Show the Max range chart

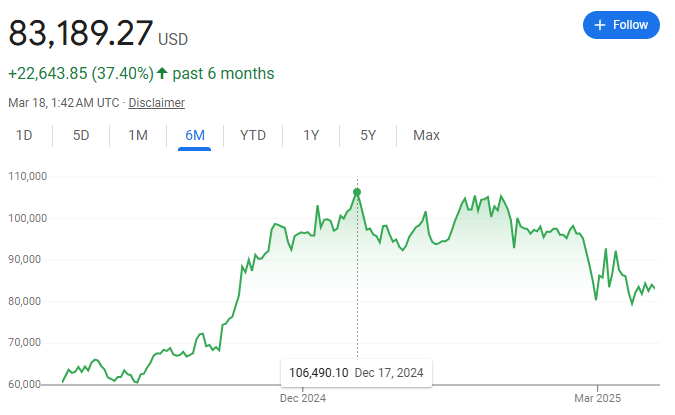[426, 136]
